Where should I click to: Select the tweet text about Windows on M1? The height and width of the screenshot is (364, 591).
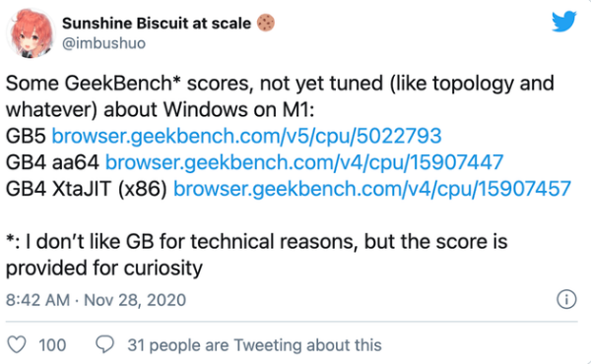[280, 96]
